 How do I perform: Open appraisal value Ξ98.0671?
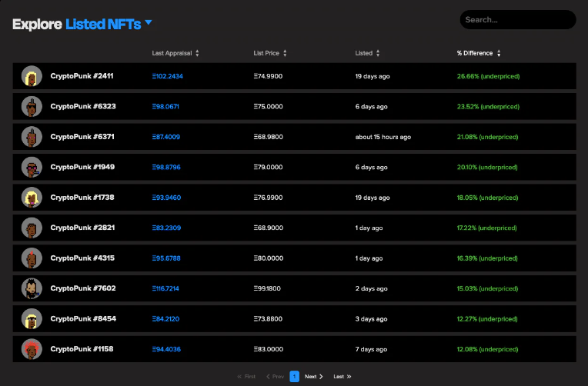click(165, 107)
